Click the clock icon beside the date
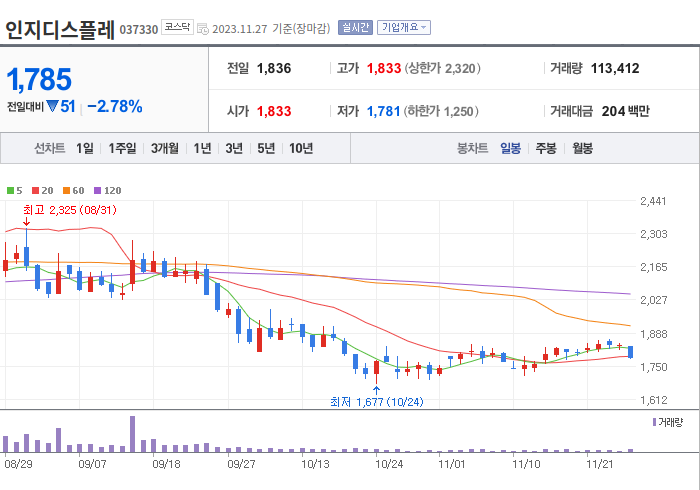 pyautogui.click(x=203, y=29)
